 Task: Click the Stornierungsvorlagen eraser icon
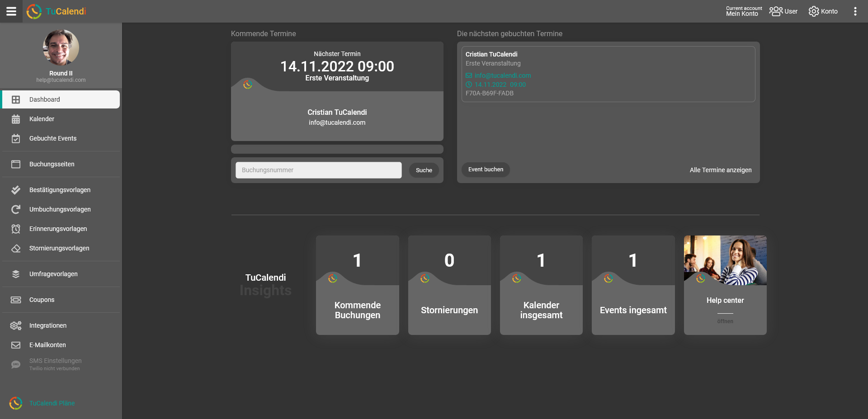point(16,248)
